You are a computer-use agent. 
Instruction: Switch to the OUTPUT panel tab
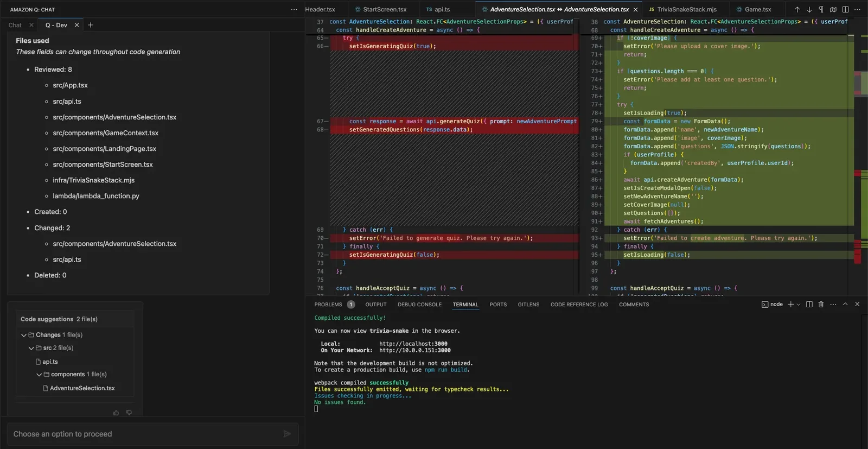(376, 305)
